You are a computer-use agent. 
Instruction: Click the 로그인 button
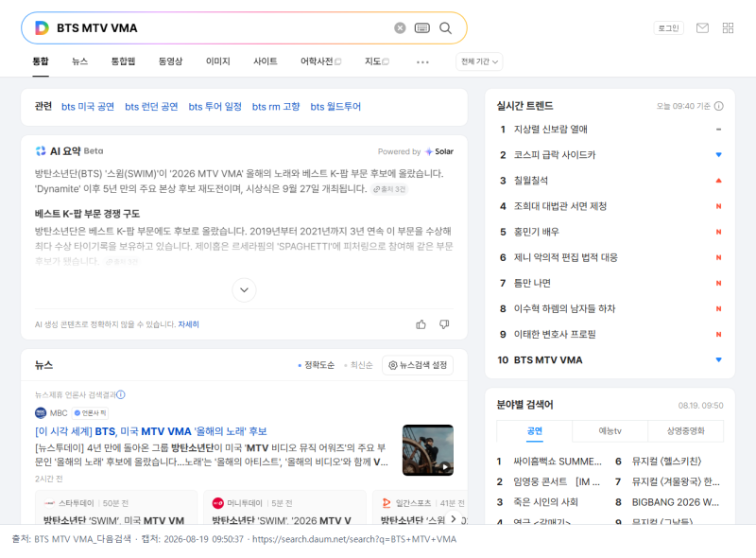(x=669, y=28)
